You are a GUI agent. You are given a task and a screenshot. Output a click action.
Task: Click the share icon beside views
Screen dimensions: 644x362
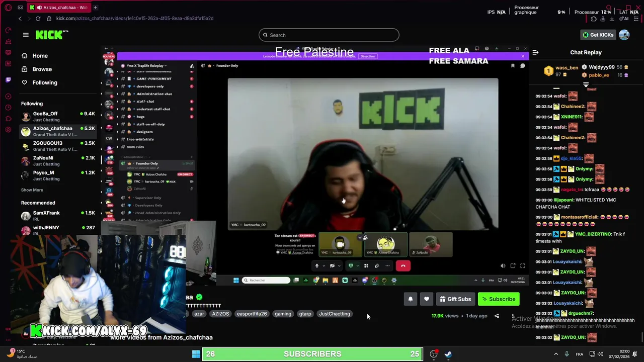pos(497,316)
